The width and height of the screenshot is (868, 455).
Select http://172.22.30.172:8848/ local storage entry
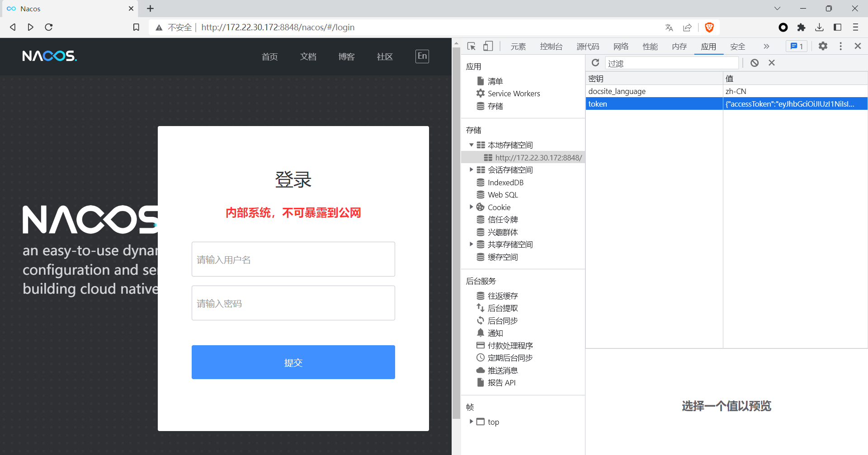tap(538, 158)
